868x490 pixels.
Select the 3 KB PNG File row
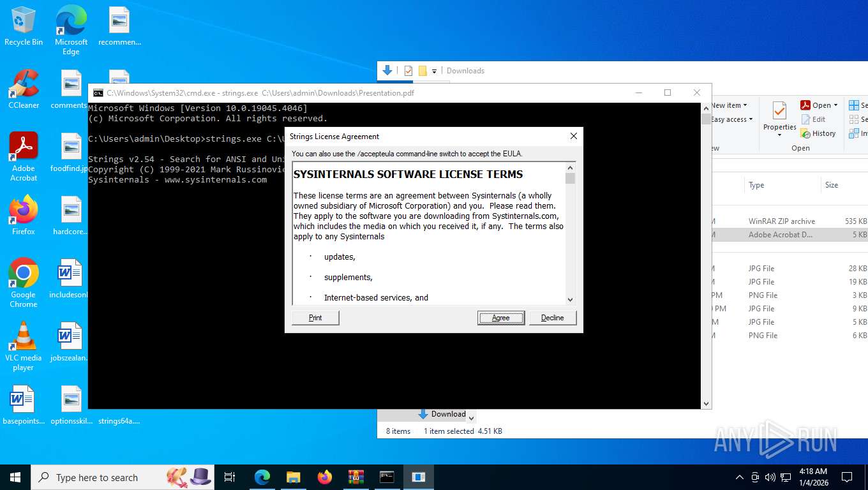point(789,295)
